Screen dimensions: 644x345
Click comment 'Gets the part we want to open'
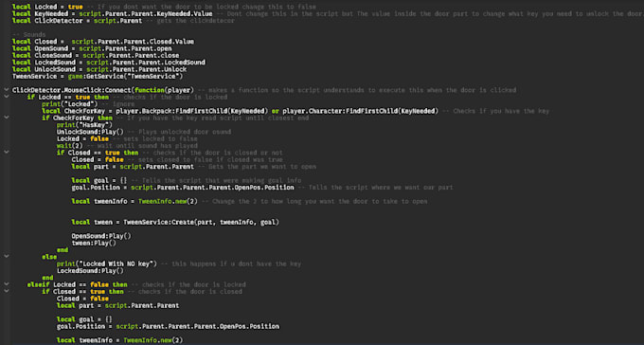257,167
